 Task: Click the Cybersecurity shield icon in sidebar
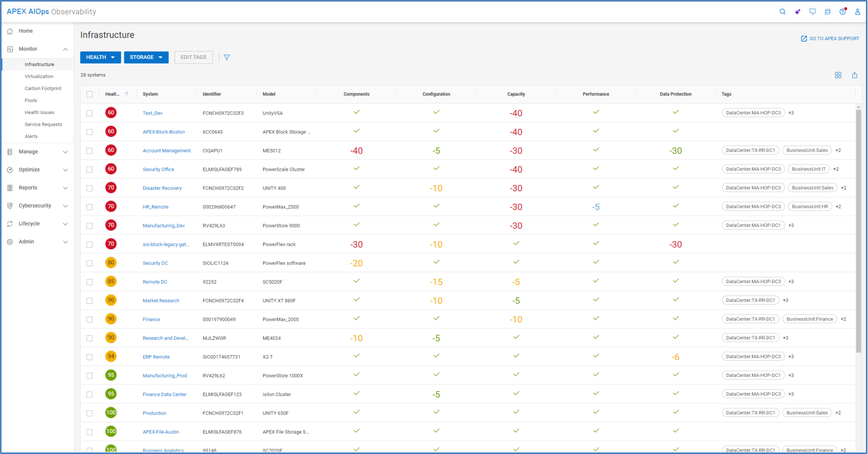pos(10,206)
